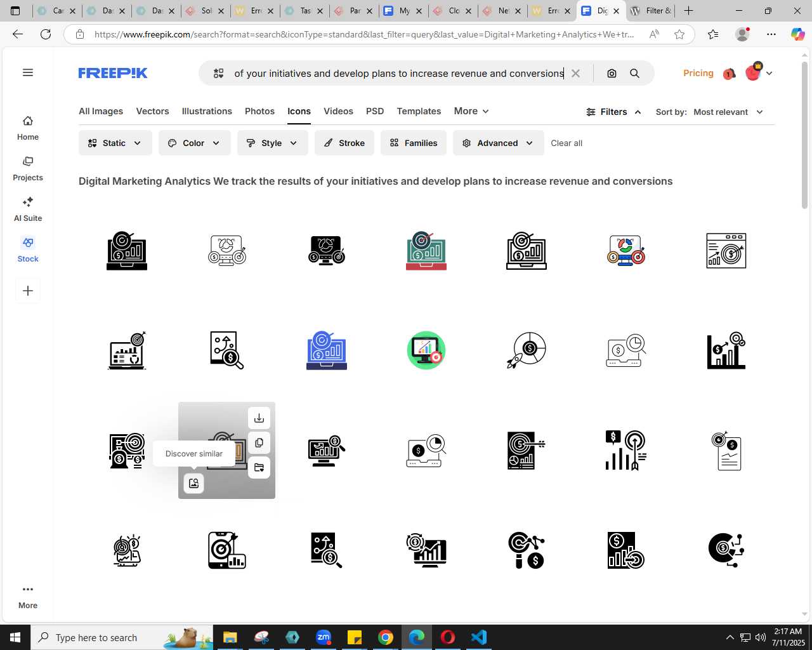Open AI Suite in the sidebar
Image resolution: width=812 pixels, height=650 pixels.
tap(28, 209)
